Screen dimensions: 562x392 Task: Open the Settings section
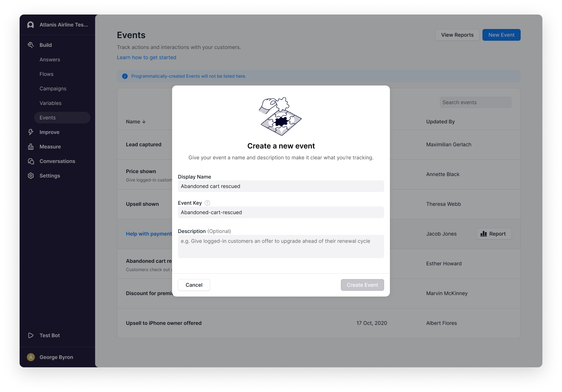coord(50,176)
